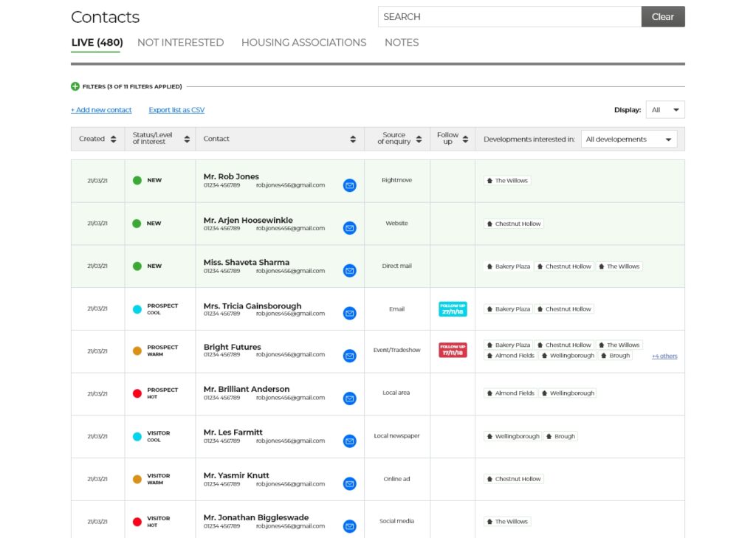The width and height of the screenshot is (756, 538).
Task: Click email icon for Mr. Les Farmitt
Action: 349,441
